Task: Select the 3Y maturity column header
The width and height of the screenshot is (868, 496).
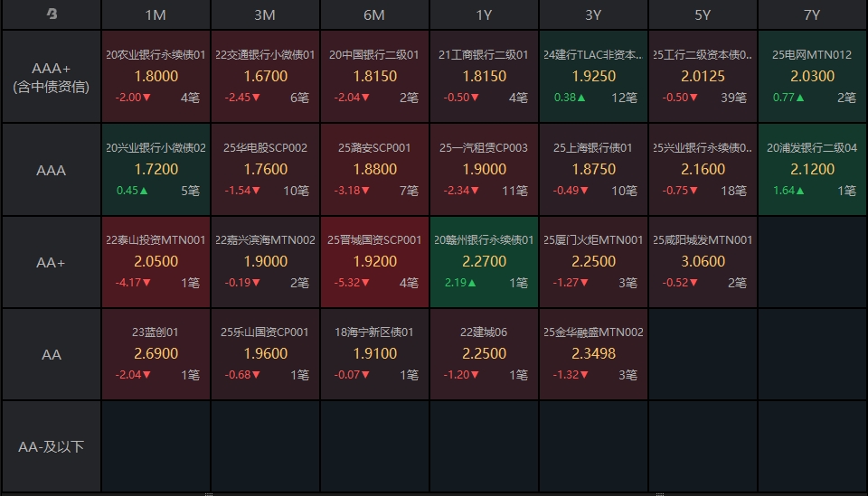Action: (x=593, y=15)
